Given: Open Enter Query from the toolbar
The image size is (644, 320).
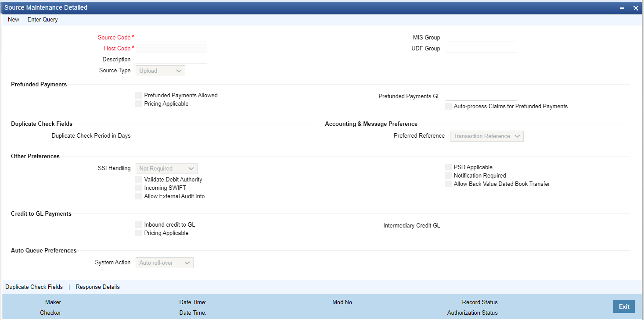Looking at the screenshot, I should click(x=43, y=20).
